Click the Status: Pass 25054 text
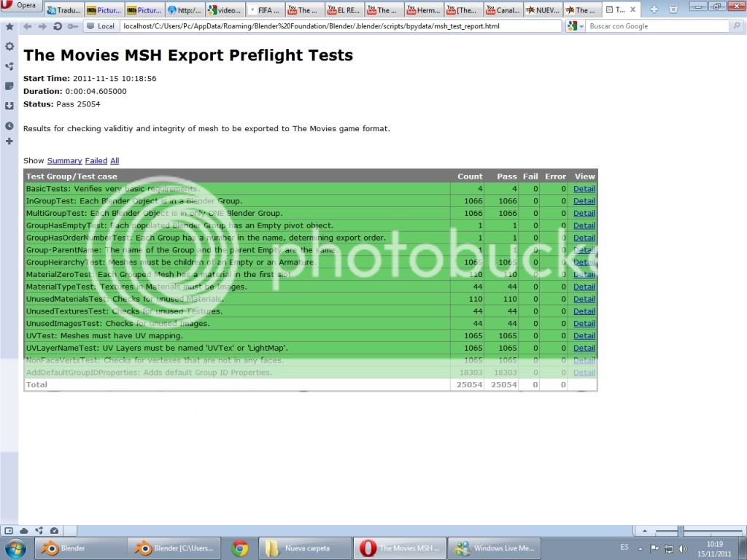The width and height of the screenshot is (747, 560). click(x=62, y=104)
